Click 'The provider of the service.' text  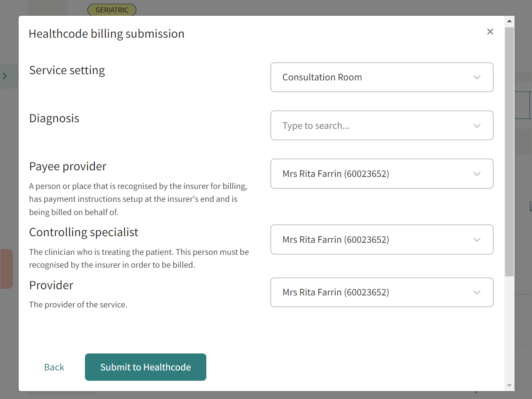(78, 305)
